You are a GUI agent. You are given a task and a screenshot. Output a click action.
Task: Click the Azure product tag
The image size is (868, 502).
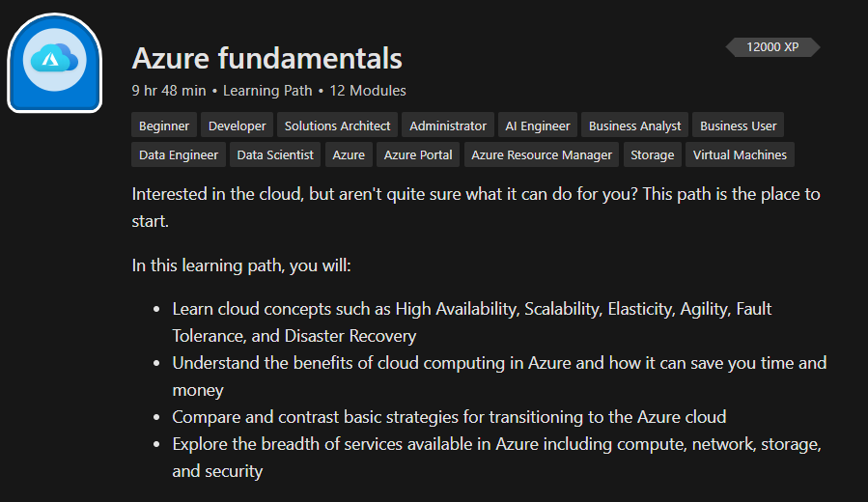(349, 154)
